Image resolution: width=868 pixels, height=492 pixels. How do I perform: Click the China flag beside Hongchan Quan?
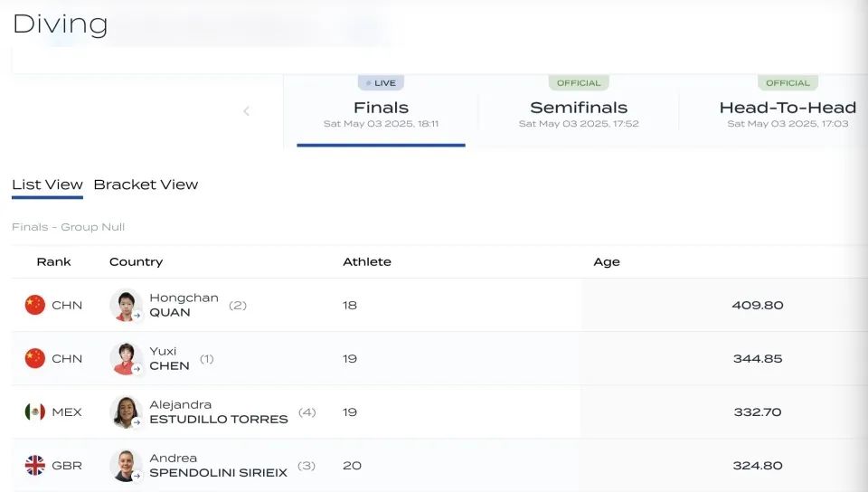click(34, 305)
